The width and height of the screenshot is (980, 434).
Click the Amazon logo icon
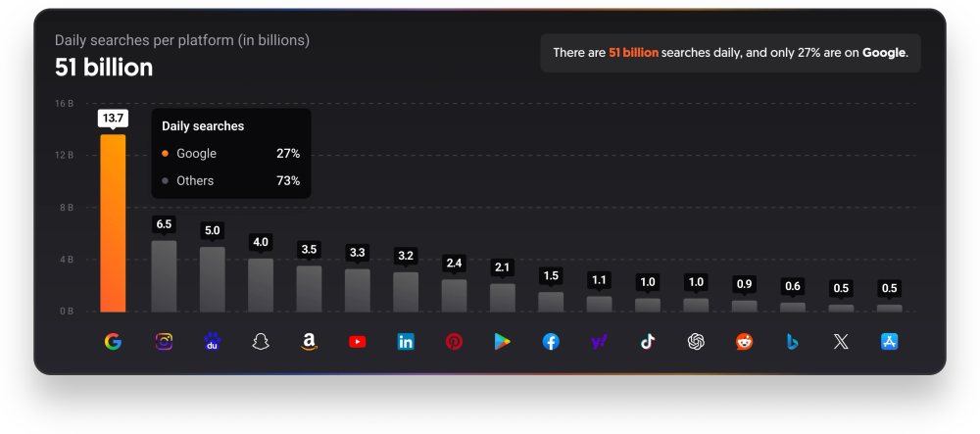[309, 342]
